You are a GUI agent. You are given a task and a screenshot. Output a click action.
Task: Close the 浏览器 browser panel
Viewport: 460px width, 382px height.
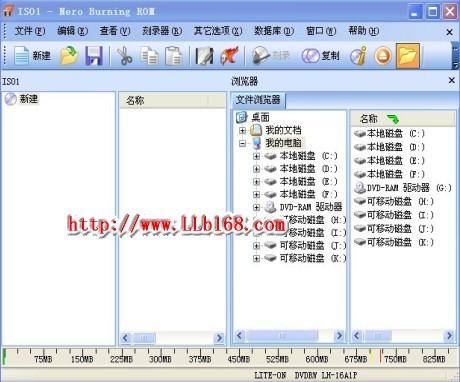[452, 80]
